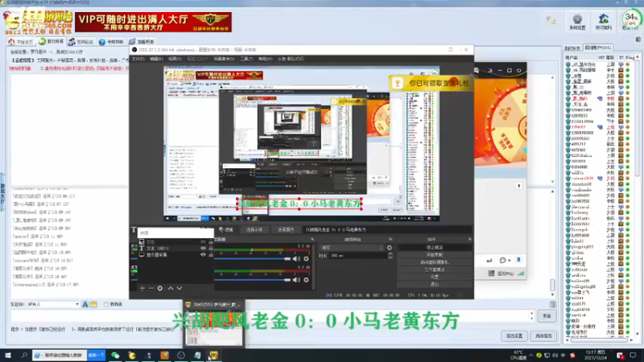This screenshot has width=644, height=362.
Task: Move source up with up arrow
Action: (x=171, y=289)
